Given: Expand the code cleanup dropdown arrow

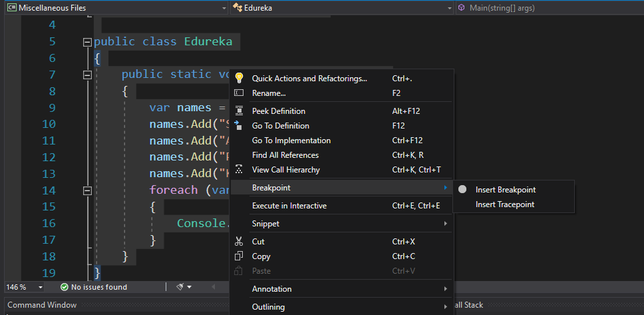Looking at the screenshot, I should point(190,287).
